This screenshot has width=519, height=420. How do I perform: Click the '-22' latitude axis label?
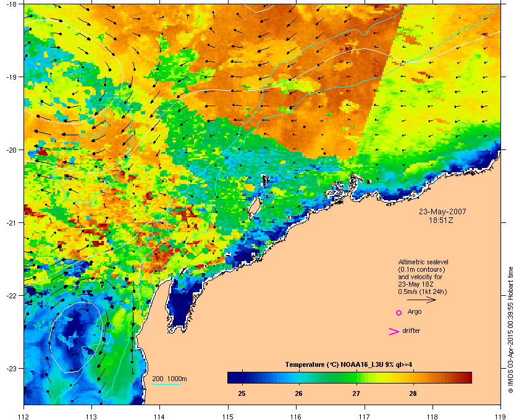point(11,296)
